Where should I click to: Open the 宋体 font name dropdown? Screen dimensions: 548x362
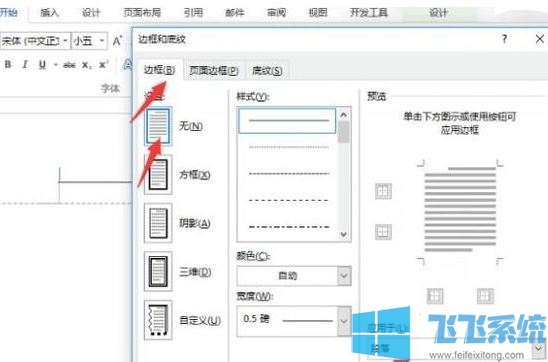pos(35,41)
